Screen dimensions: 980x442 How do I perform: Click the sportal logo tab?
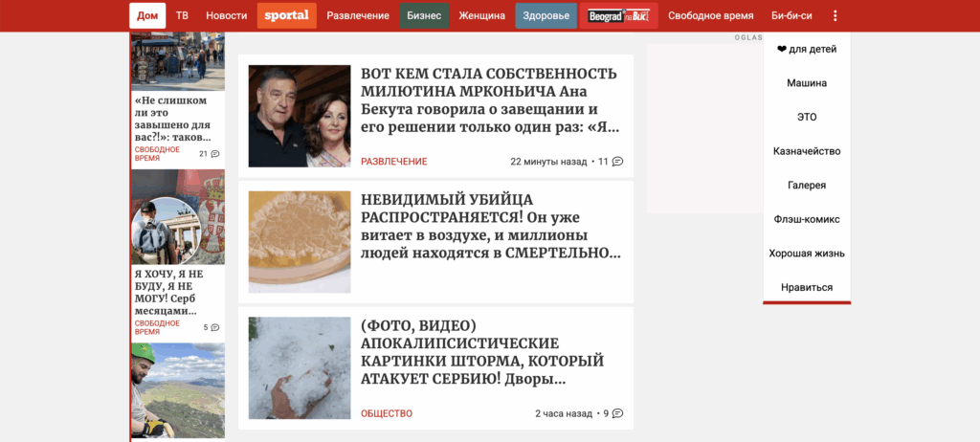(287, 15)
